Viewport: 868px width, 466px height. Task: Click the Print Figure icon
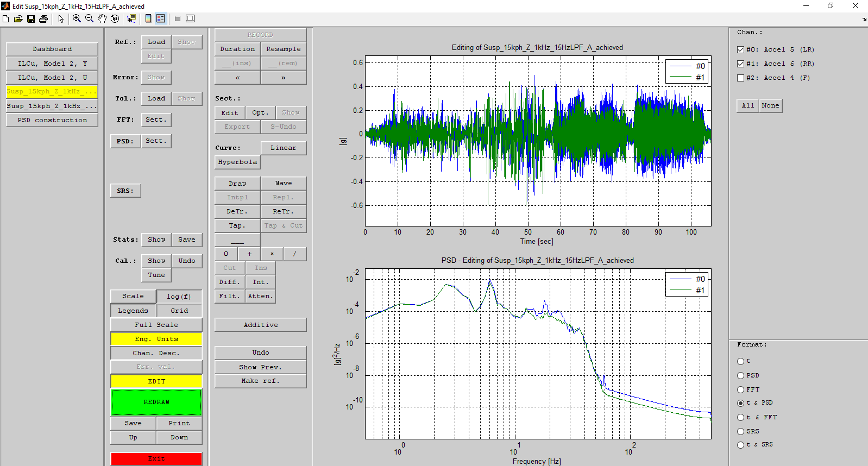43,19
